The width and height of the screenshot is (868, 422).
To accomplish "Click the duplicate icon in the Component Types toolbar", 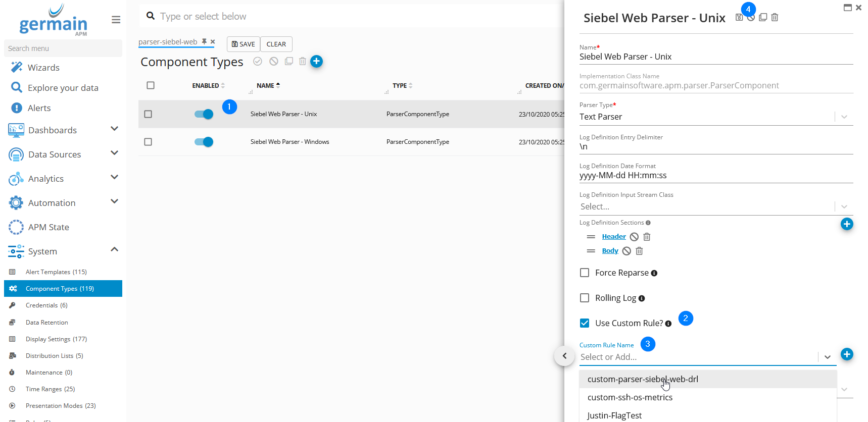I will pyautogui.click(x=288, y=61).
